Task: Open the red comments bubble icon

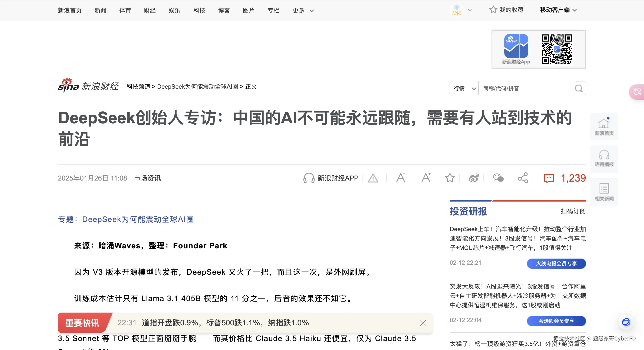Action: [x=549, y=178]
